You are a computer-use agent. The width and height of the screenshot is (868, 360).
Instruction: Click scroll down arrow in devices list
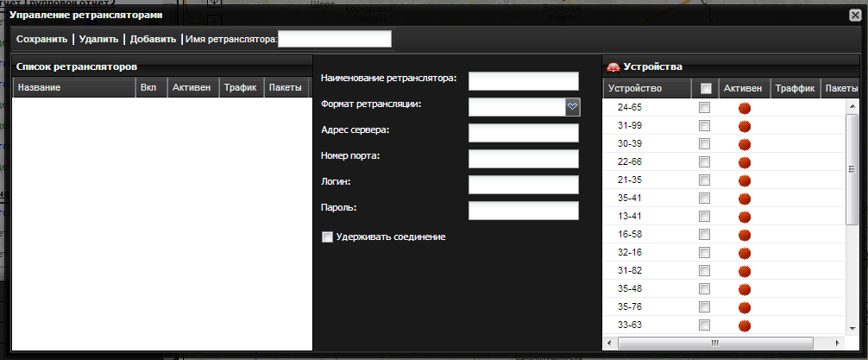(x=852, y=330)
